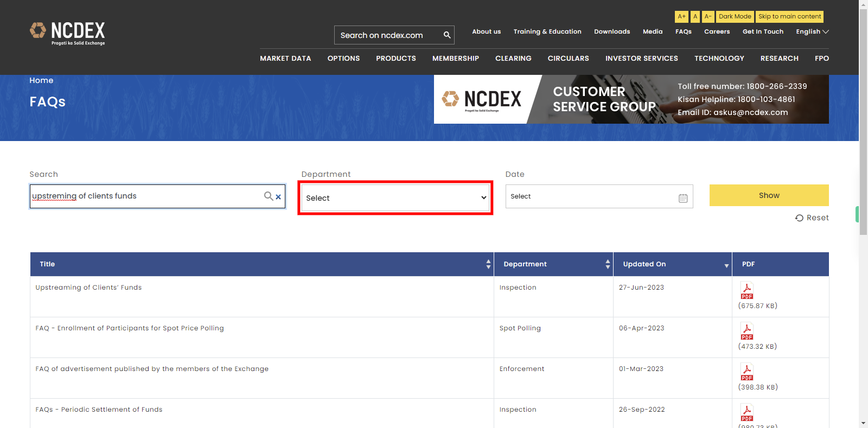Viewport: 868px width, 428px height.
Task: Click Skip to main content
Action: 789,17
